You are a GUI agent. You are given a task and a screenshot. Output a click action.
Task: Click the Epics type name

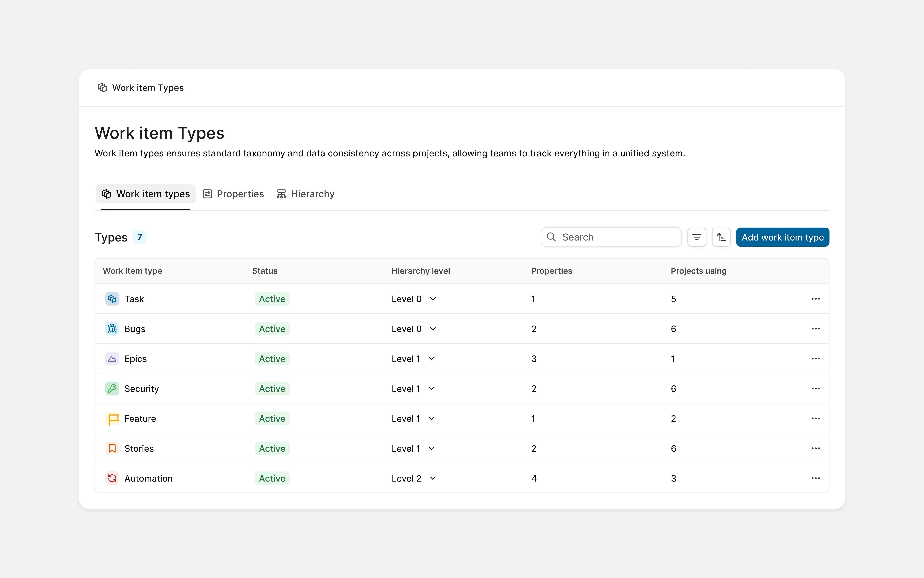point(136,359)
